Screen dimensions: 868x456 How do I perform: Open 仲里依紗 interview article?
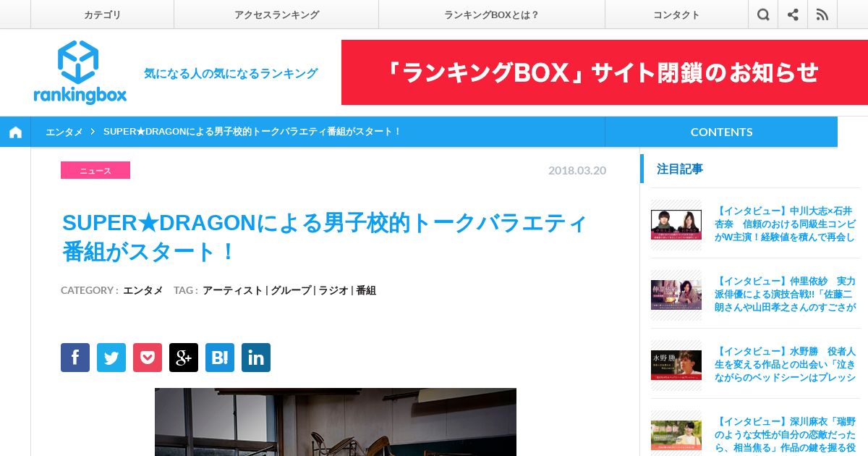[x=785, y=294]
